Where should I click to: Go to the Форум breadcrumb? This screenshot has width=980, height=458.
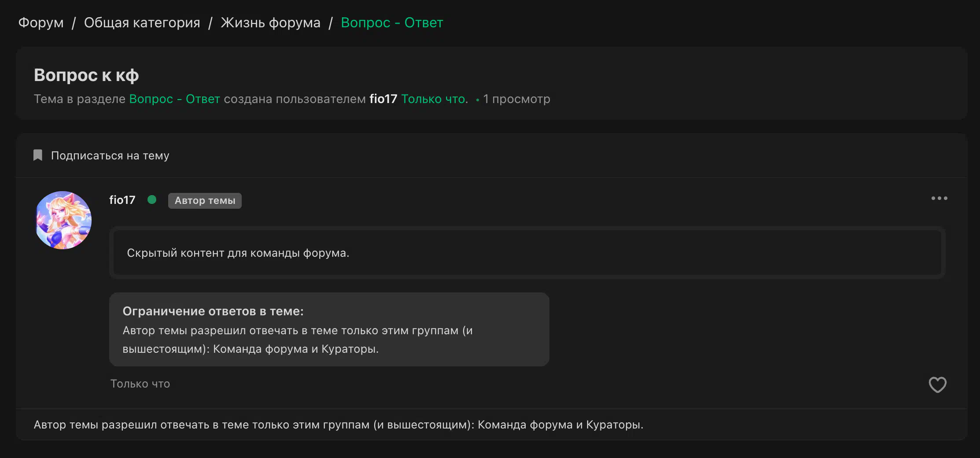(41, 22)
